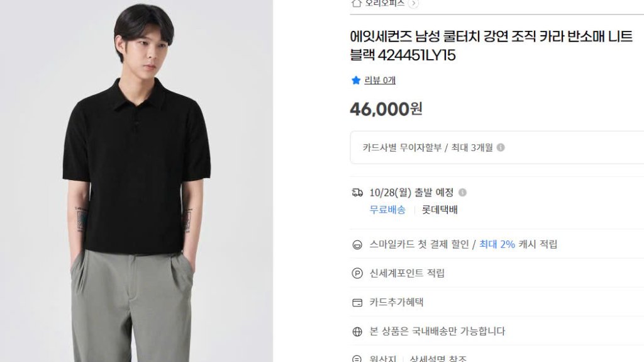
Task: Select the 롯데택배 courier label
Action: [x=440, y=210]
